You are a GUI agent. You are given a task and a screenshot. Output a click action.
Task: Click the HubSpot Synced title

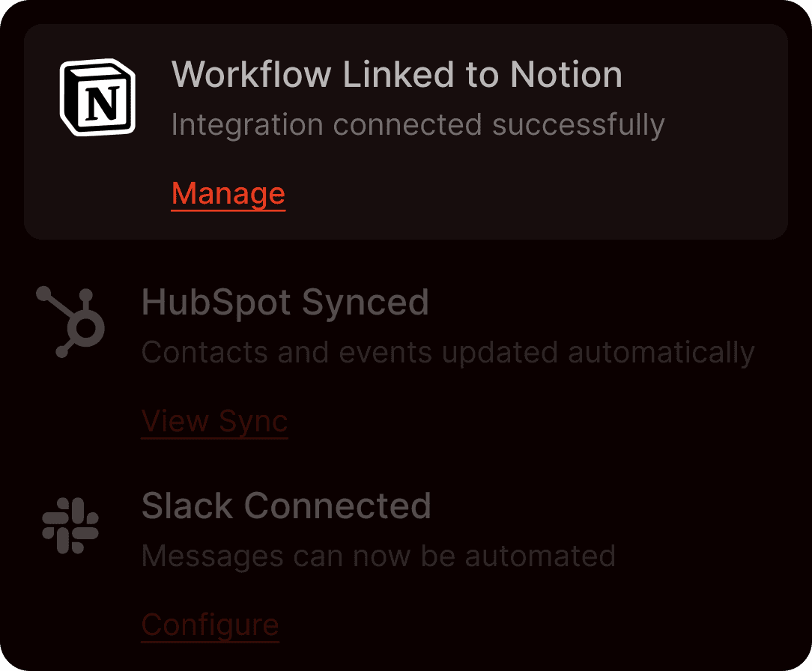coord(285,303)
